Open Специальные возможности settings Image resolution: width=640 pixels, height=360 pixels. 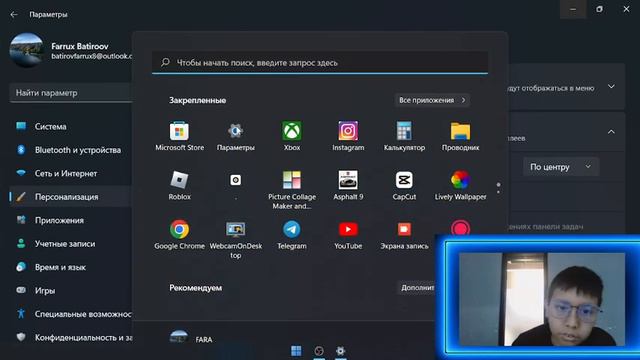tap(70, 314)
